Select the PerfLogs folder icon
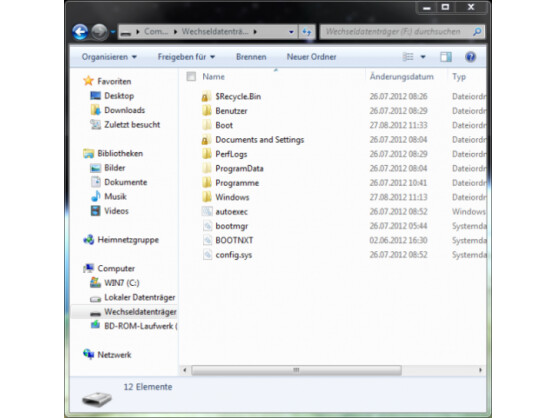Screen dimensions: 557x418 206,154
